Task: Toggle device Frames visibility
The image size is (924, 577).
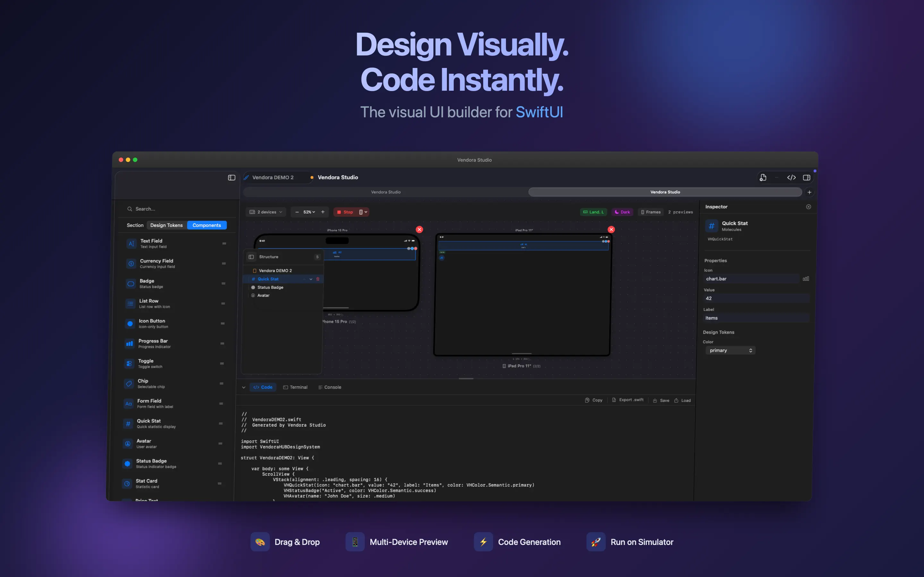Action: click(x=651, y=212)
